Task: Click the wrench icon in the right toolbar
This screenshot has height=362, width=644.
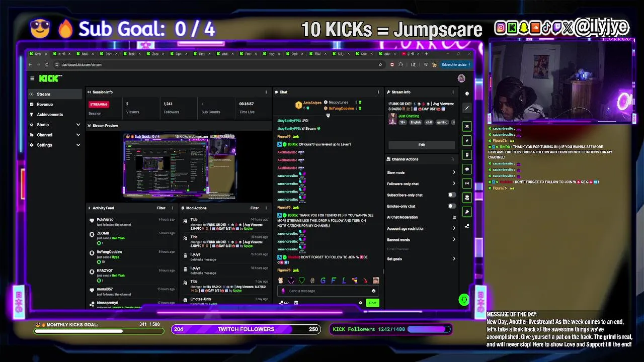Action: pyautogui.click(x=467, y=212)
